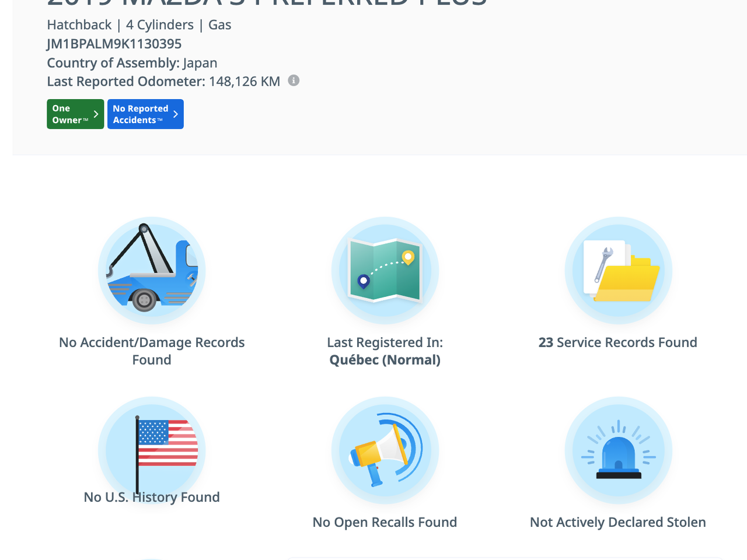The image size is (747, 560).
Task: Select the No U.S. History Found label
Action: 152,497
